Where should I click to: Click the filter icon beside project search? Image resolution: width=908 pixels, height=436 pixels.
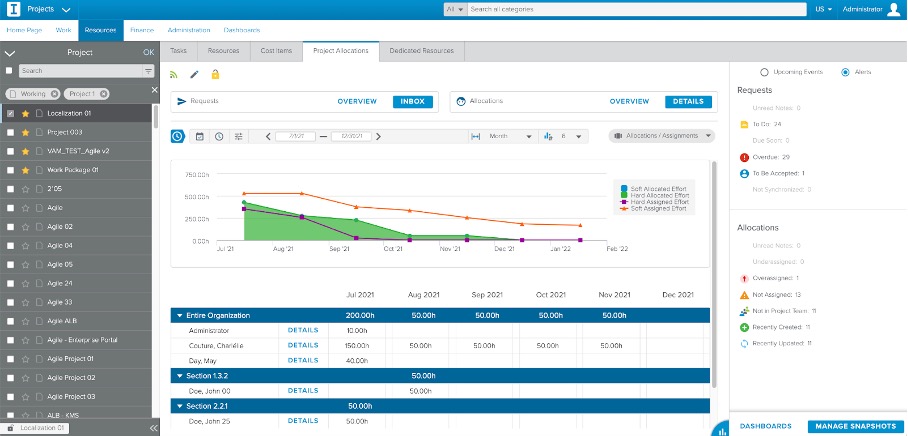point(148,72)
